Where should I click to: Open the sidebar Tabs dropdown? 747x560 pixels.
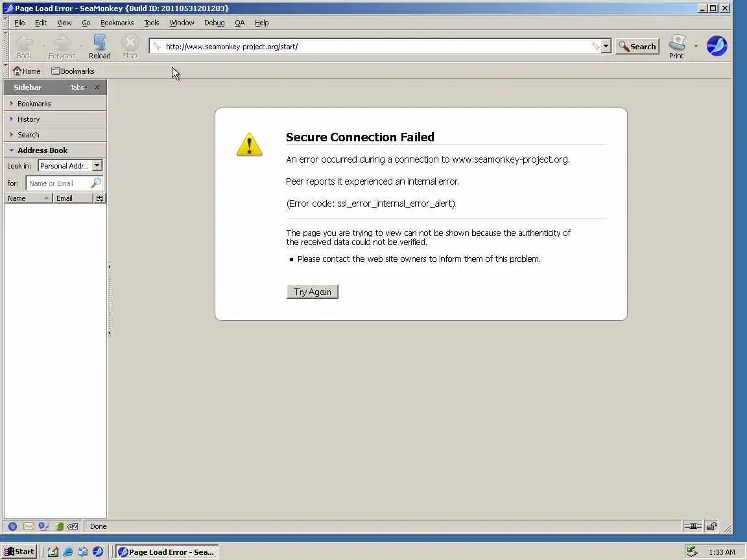click(78, 87)
